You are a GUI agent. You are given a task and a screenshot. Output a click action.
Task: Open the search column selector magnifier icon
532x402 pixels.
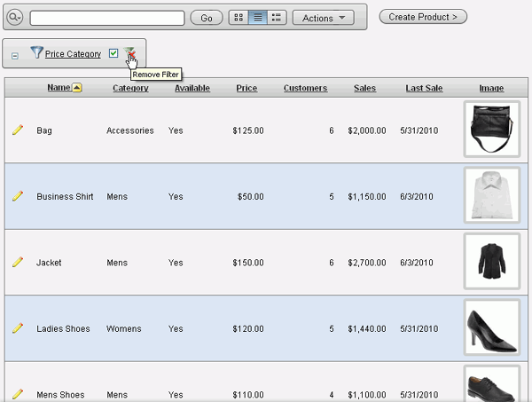14,17
